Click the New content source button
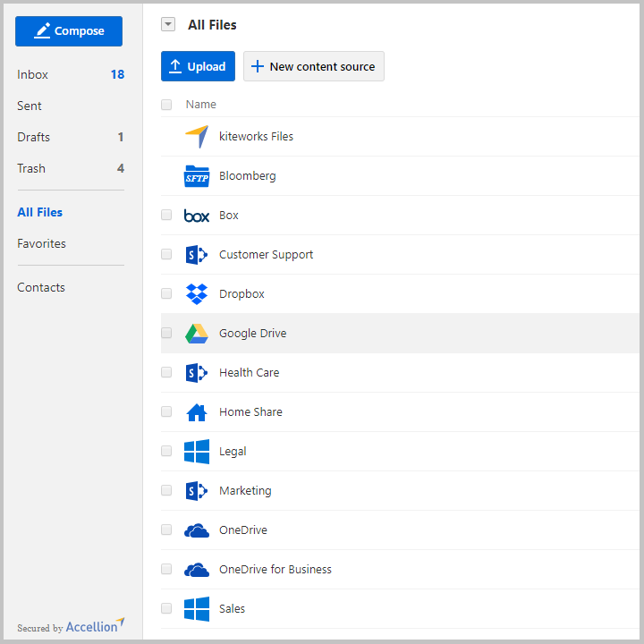This screenshot has width=644, height=644. (314, 66)
